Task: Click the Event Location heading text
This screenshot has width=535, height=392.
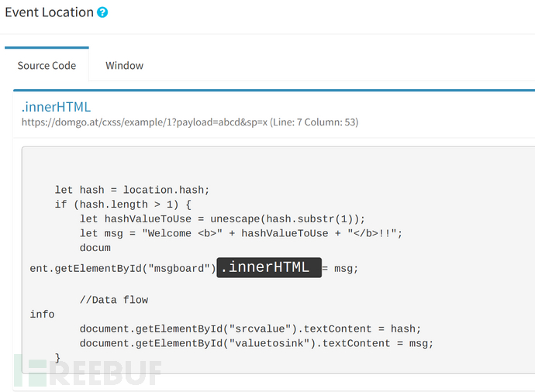Action: [x=49, y=13]
